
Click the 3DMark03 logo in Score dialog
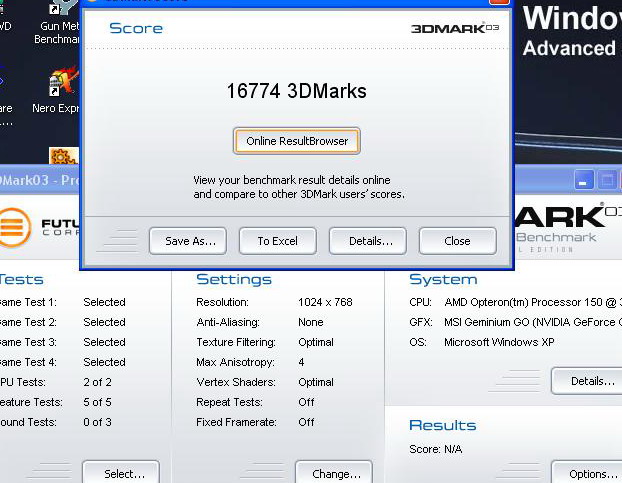tap(455, 28)
